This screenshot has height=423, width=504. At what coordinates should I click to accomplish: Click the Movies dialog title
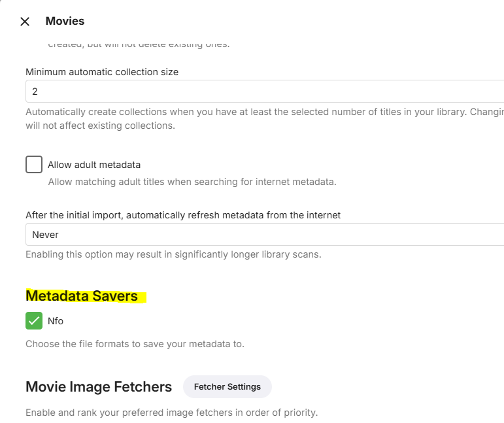65,21
